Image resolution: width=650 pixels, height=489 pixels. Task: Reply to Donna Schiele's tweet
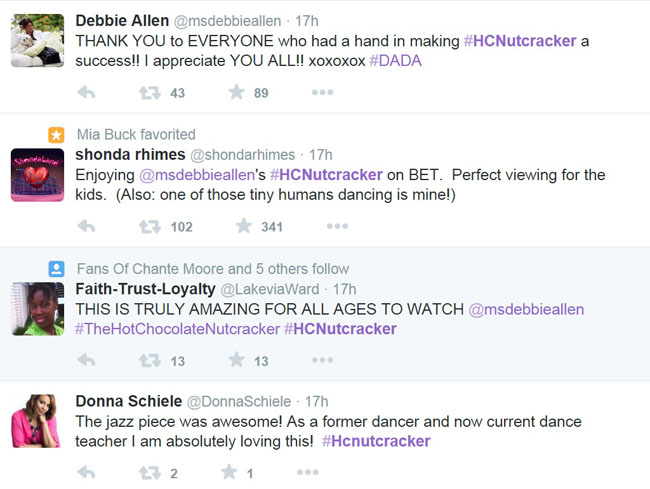pyautogui.click(x=86, y=473)
